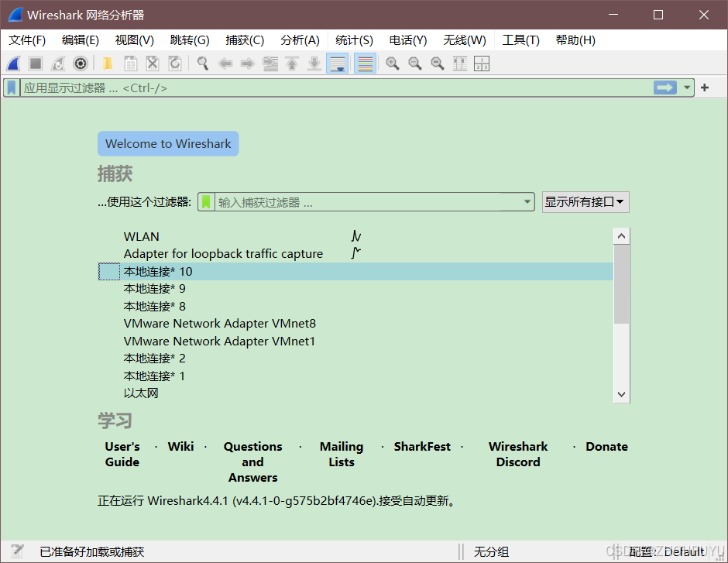Open the 捕获(C) menu

click(245, 40)
